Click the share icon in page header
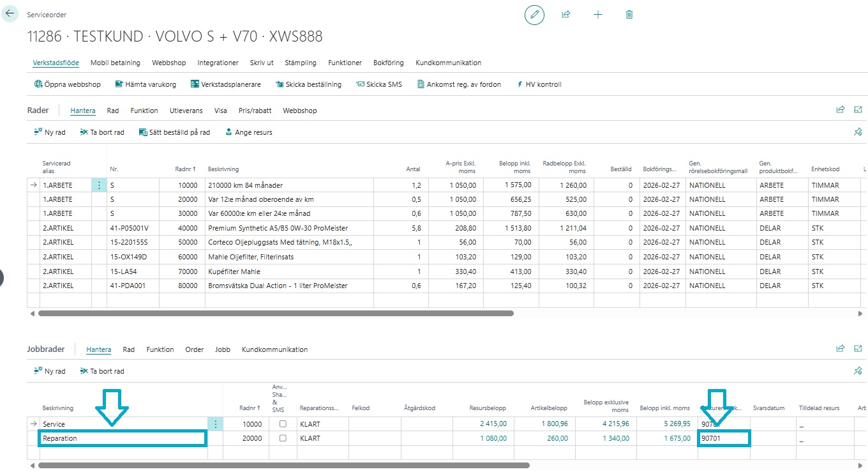The height and width of the screenshot is (474, 868). click(565, 15)
